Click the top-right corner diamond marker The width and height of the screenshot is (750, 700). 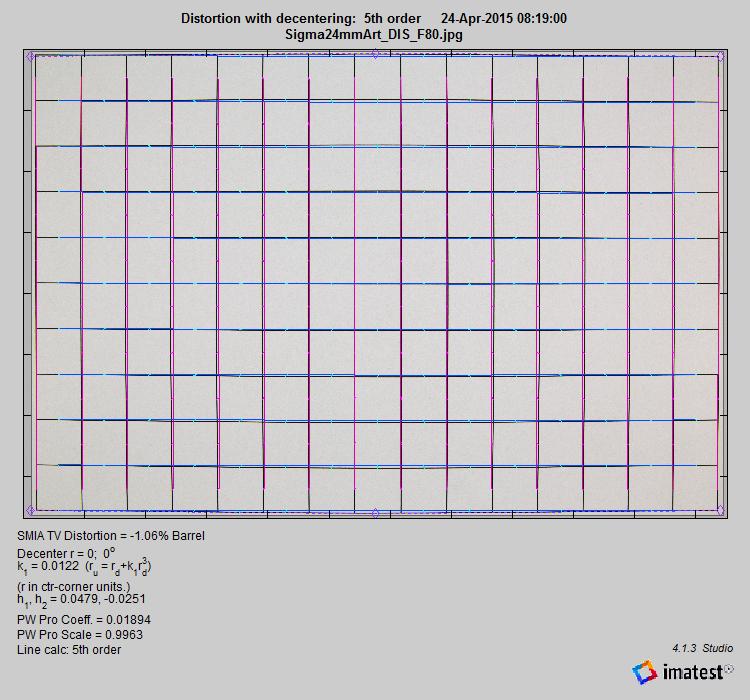point(721,57)
